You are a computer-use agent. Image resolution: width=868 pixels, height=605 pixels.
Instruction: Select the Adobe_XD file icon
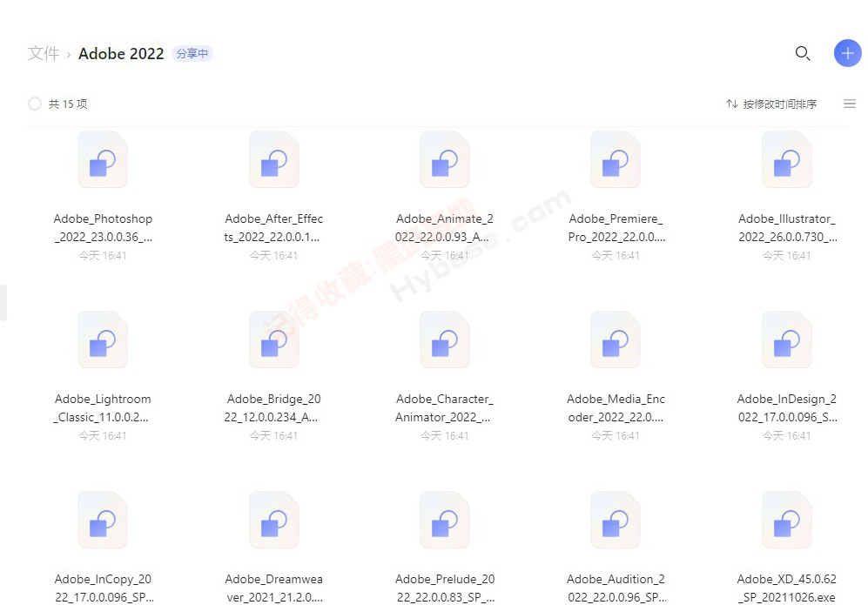(787, 521)
